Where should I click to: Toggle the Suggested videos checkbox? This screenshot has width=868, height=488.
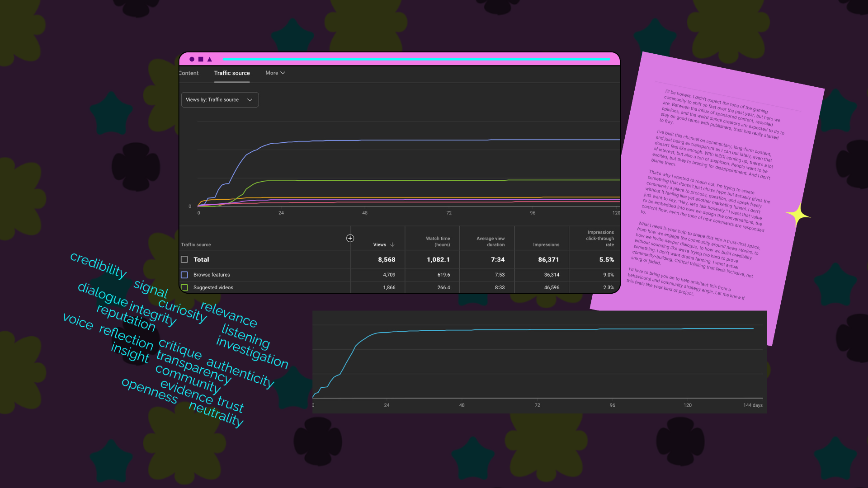184,287
